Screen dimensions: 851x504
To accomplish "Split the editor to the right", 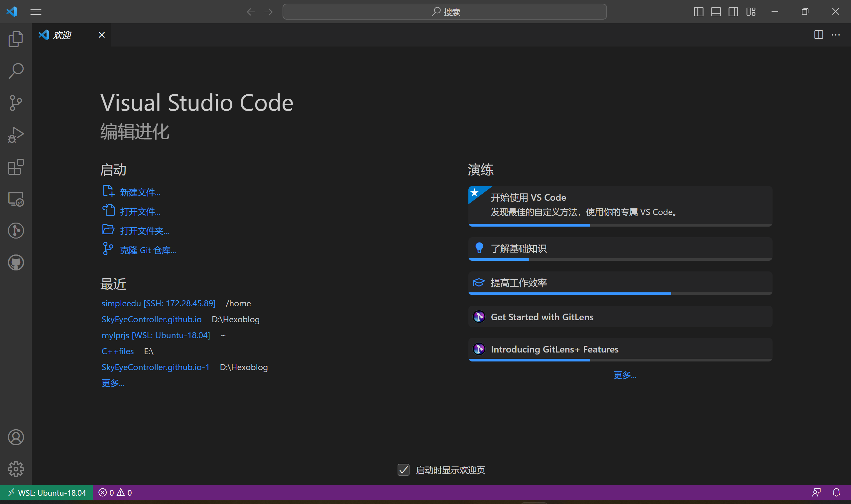I will tap(818, 35).
